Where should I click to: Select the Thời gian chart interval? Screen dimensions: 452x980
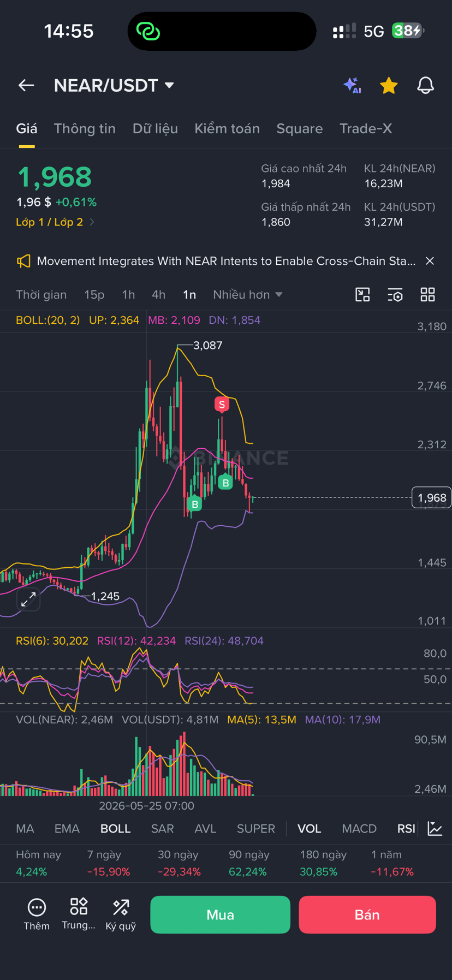tap(41, 295)
